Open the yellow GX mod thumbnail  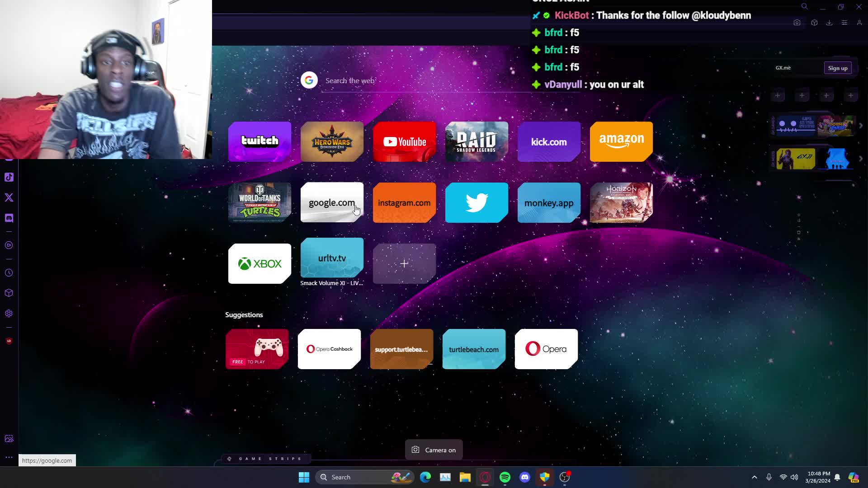[x=796, y=159]
